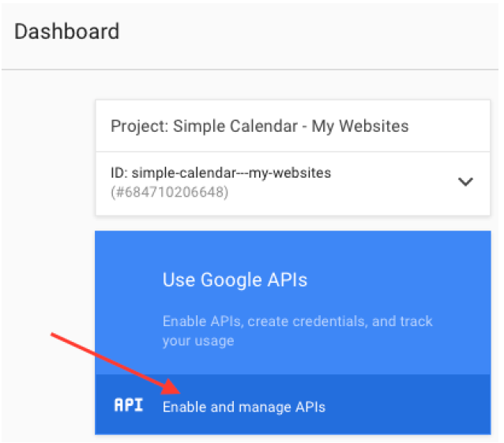Select the Dashboard page heading

[67, 31]
